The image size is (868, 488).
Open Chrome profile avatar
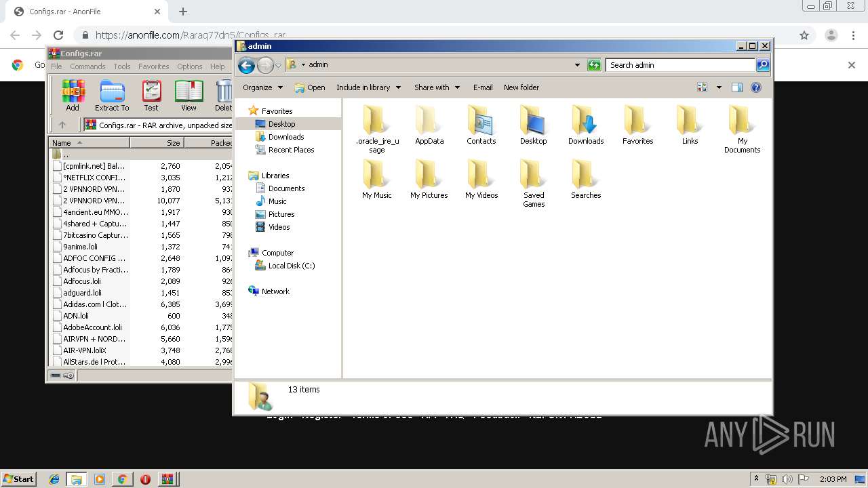coord(831,35)
